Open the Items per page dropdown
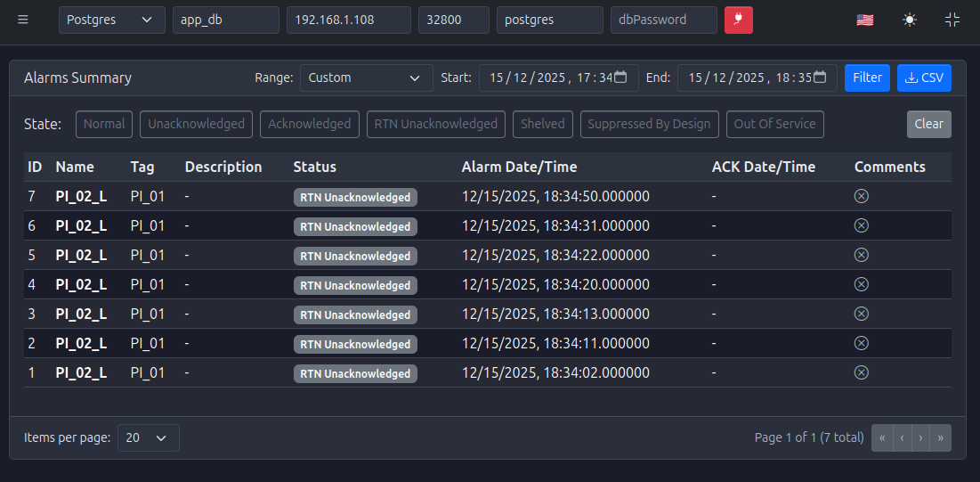 pyautogui.click(x=148, y=437)
